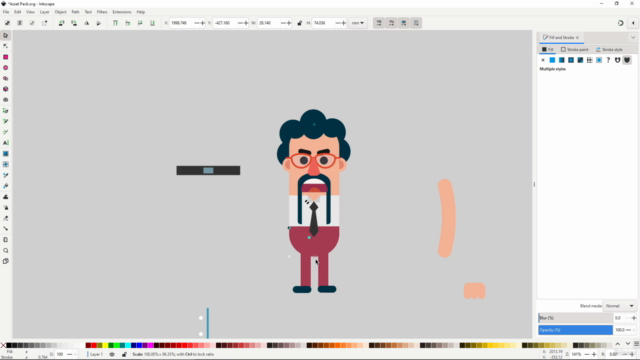The width and height of the screenshot is (640, 360).
Task: Set fill to Linear gradient
Action: (x=562, y=60)
